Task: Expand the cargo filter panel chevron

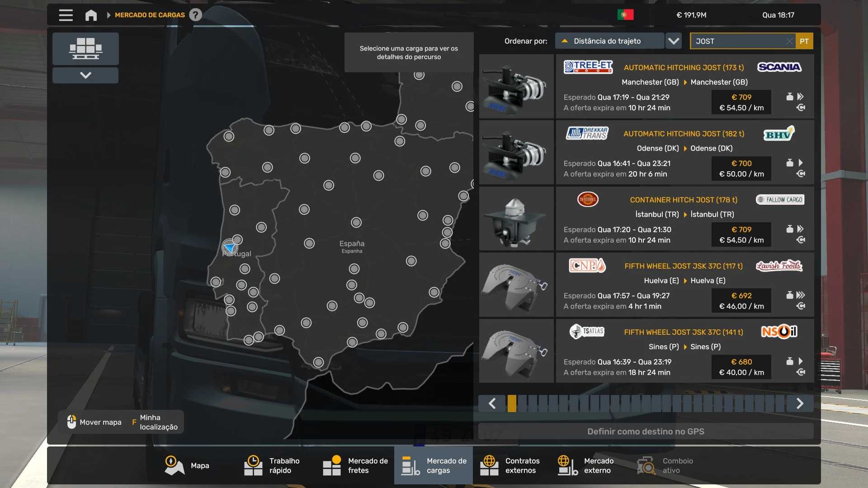Action: pos(85,75)
